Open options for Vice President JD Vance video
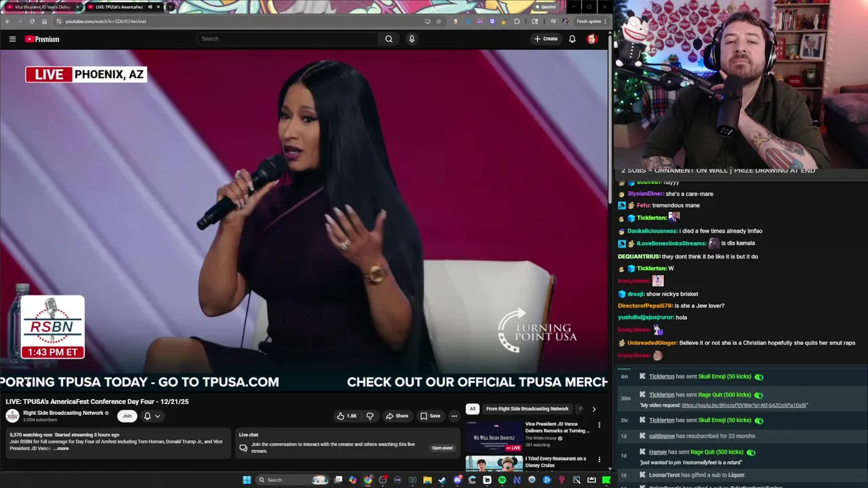 point(599,425)
